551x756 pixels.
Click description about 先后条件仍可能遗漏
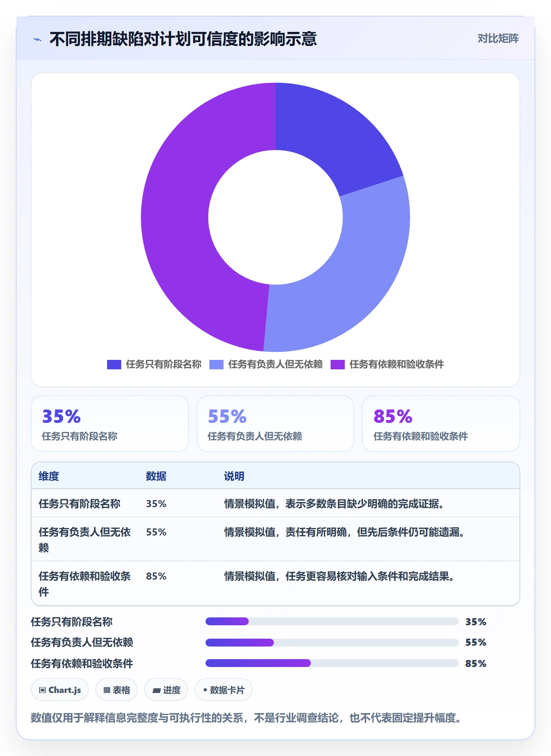click(x=345, y=532)
